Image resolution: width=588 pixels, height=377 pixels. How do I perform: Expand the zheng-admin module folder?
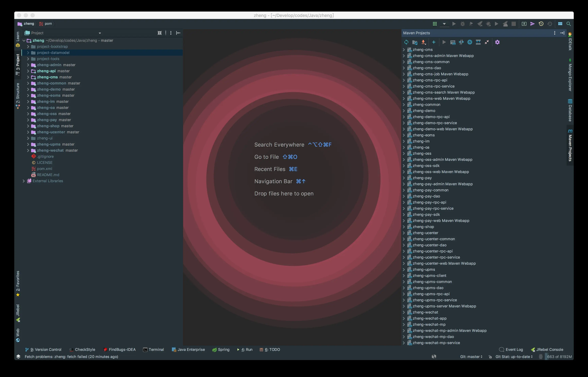28,65
